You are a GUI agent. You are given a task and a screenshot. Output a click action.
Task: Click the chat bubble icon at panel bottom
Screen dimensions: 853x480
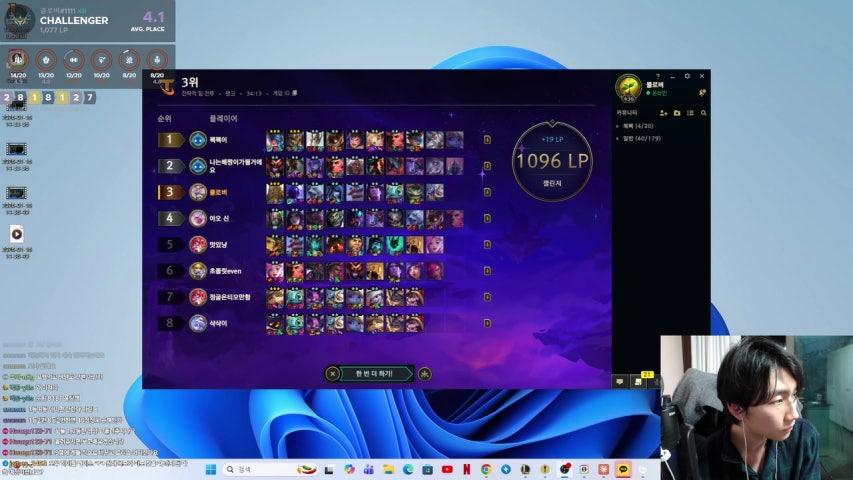point(620,382)
